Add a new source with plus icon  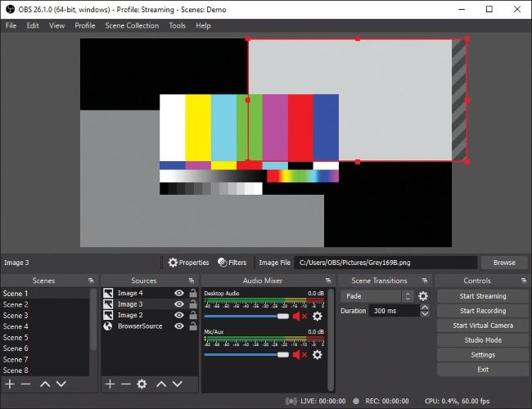pos(110,384)
